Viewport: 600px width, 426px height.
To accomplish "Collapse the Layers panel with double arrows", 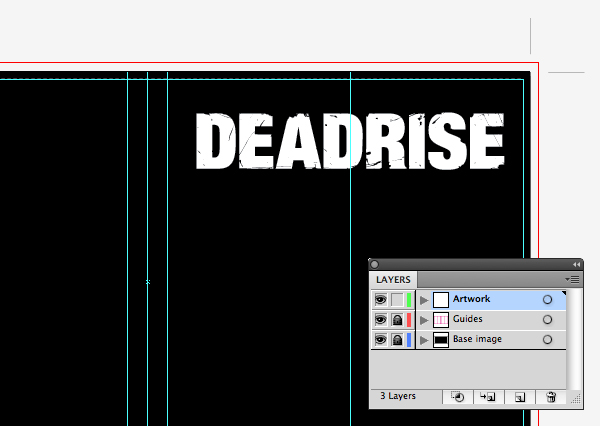I will (576, 264).
